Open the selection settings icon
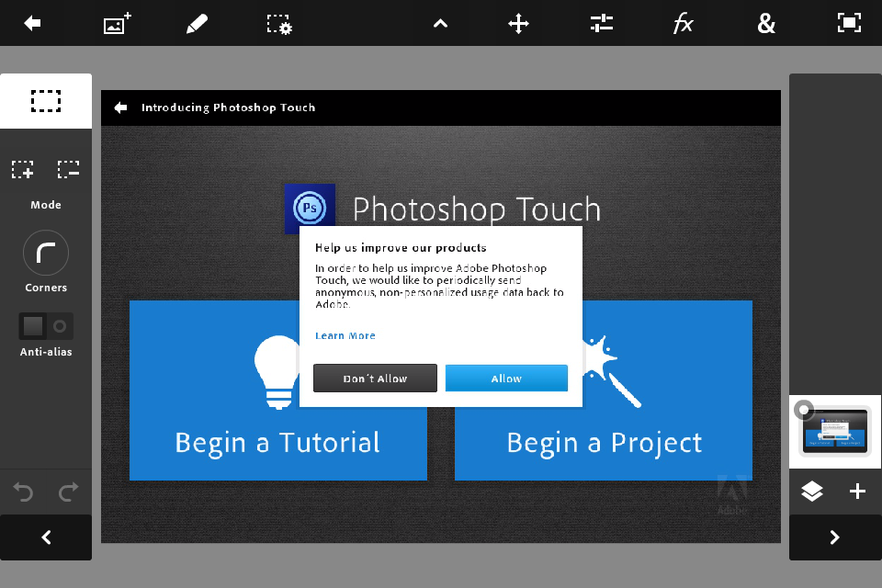 click(279, 24)
